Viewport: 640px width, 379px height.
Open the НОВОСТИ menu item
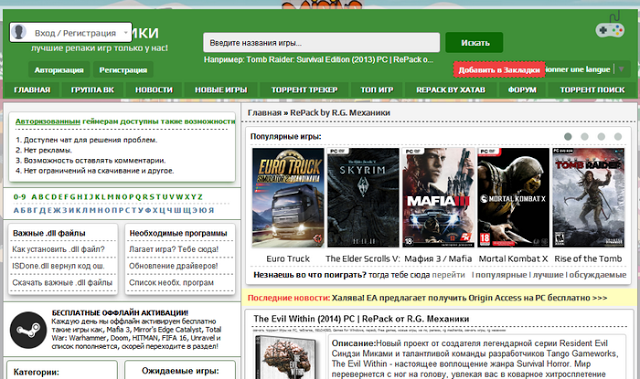tap(154, 90)
